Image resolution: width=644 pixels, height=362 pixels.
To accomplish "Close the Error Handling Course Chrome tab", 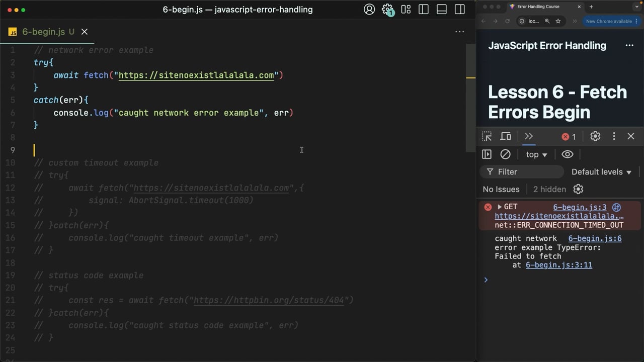I will tap(579, 7).
